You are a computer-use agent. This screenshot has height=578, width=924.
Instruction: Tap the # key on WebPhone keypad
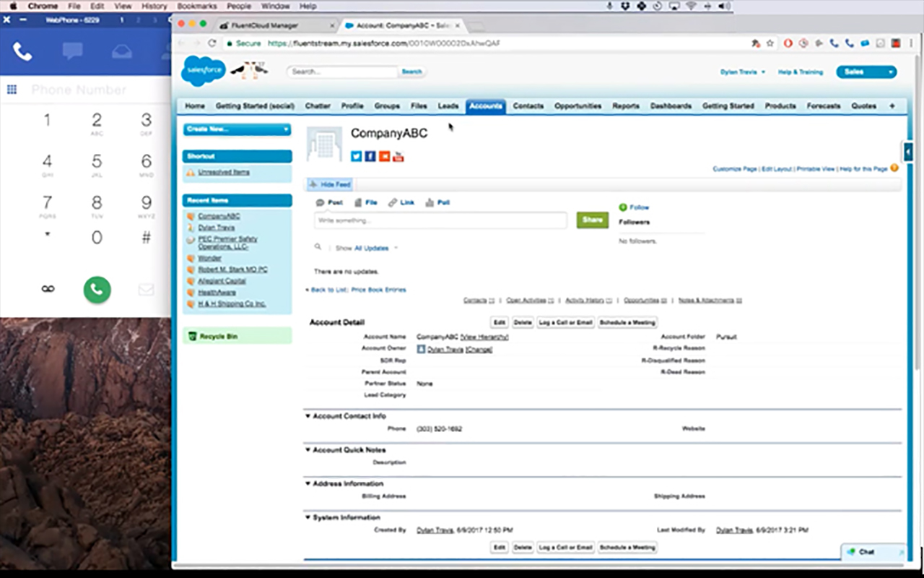[x=147, y=238]
